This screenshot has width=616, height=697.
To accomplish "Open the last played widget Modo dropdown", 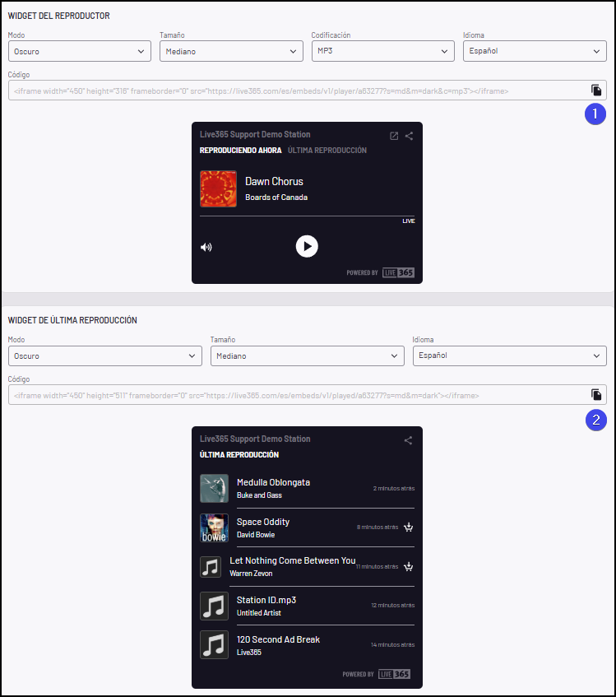I will coord(105,356).
